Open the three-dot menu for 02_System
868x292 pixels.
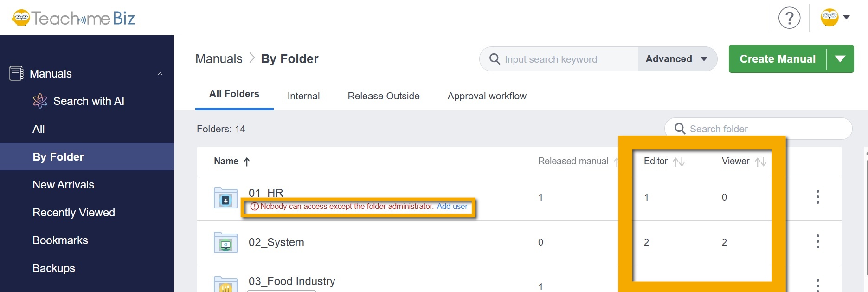817,241
